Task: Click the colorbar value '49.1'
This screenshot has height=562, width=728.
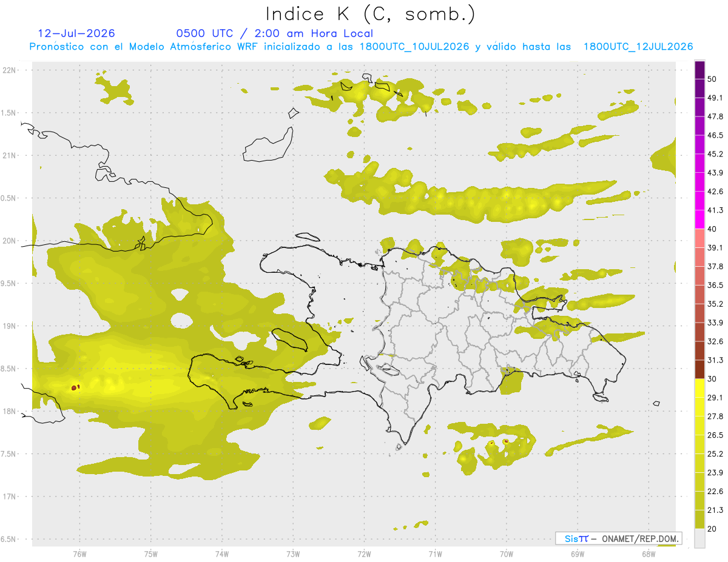Action: point(715,98)
